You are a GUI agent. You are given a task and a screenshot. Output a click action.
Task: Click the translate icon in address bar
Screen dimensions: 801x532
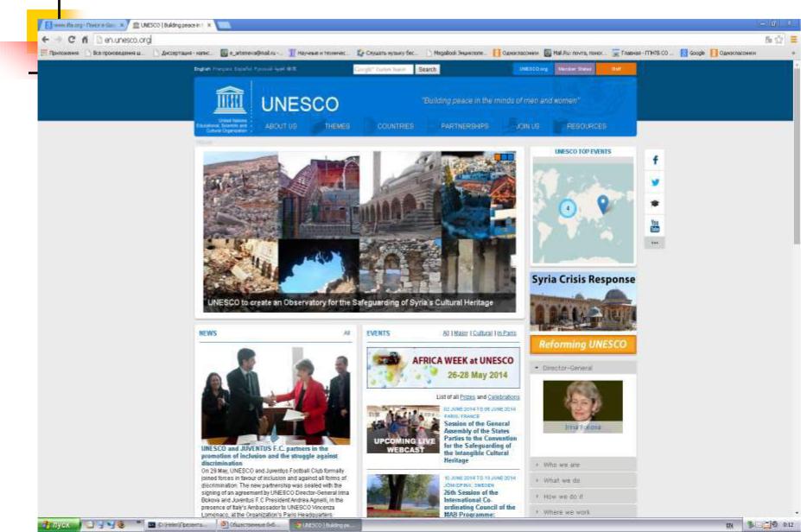(x=768, y=40)
